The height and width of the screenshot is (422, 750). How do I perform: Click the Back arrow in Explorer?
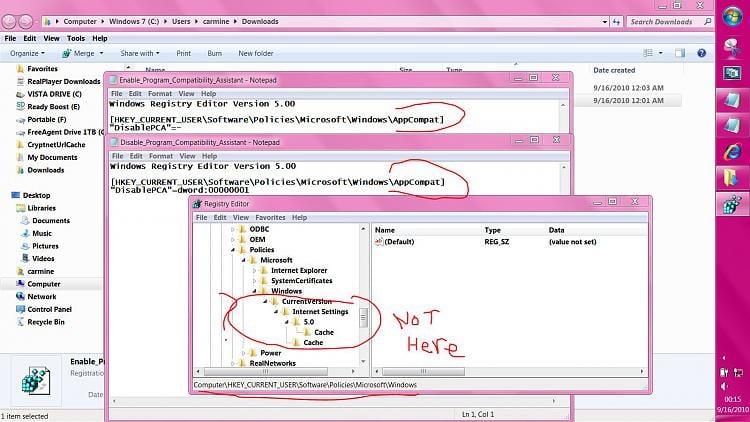(x=9, y=22)
